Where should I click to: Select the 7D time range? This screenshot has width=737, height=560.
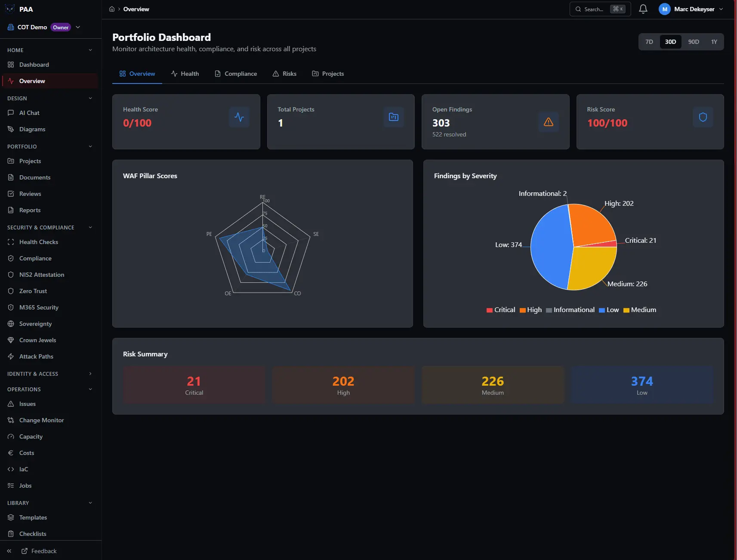[649, 42]
